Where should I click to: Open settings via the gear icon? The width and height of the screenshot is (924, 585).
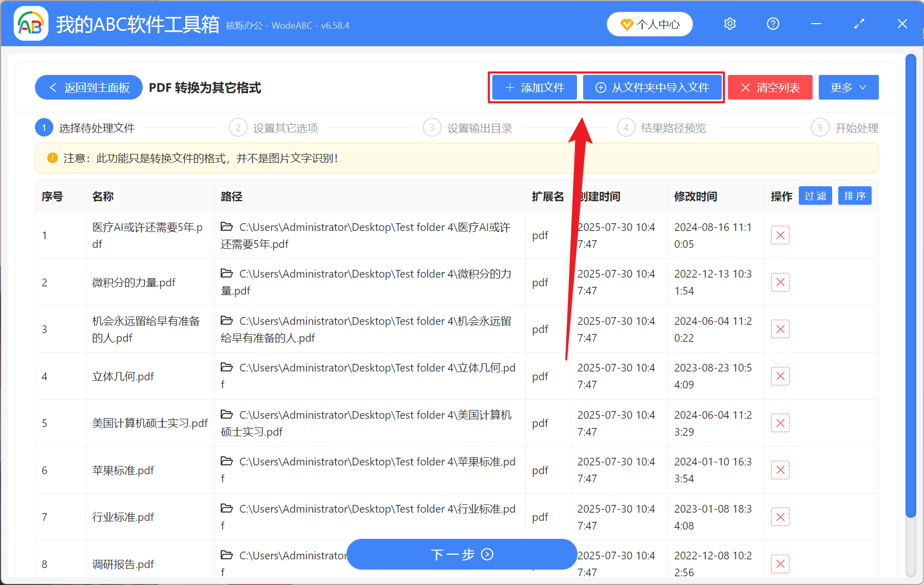coord(729,24)
